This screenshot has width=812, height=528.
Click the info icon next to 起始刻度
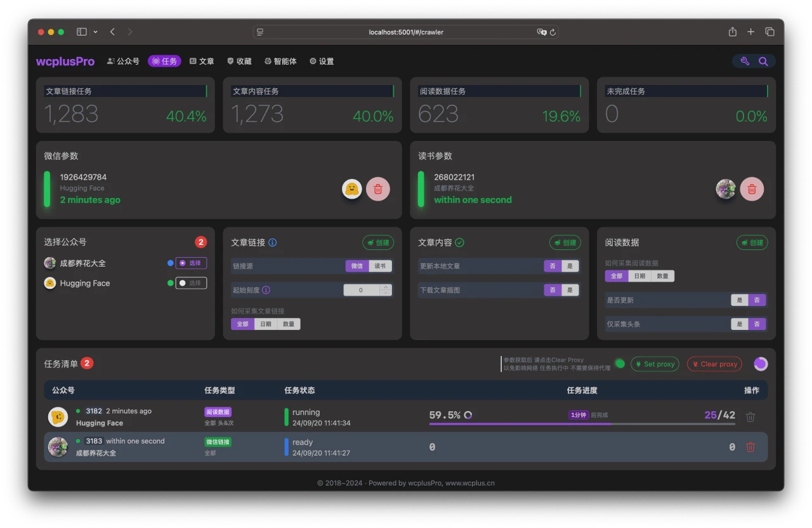[x=266, y=290]
